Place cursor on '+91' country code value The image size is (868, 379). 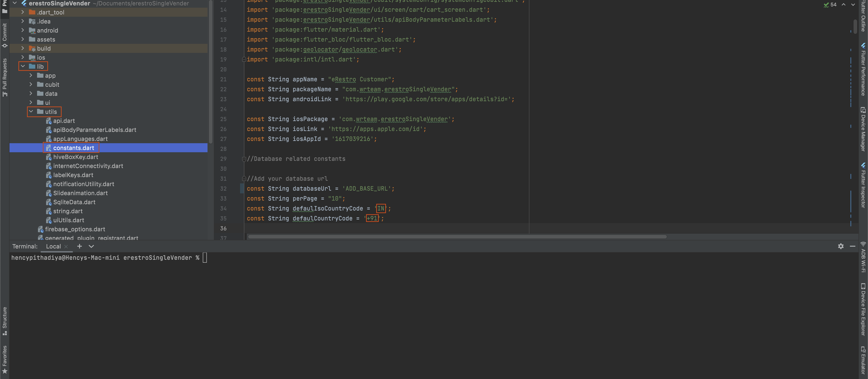click(372, 218)
